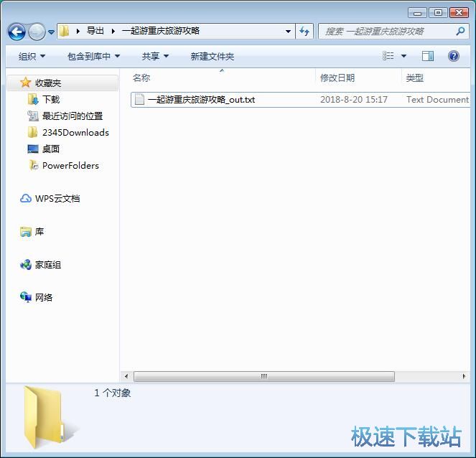476x458 pixels.
Task: Sort by 名称 column header
Action: pyautogui.click(x=141, y=78)
